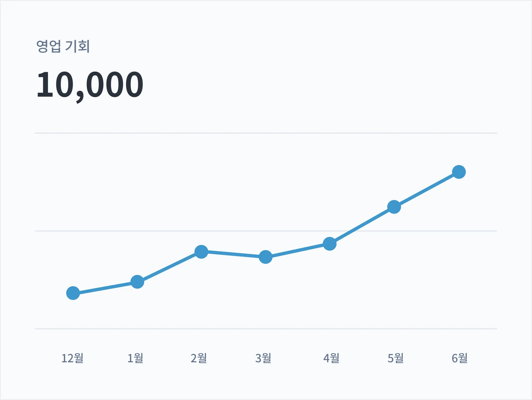The width and height of the screenshot is (532, 400).
Task: Select the 5월 month label
Action: [395, 358]
